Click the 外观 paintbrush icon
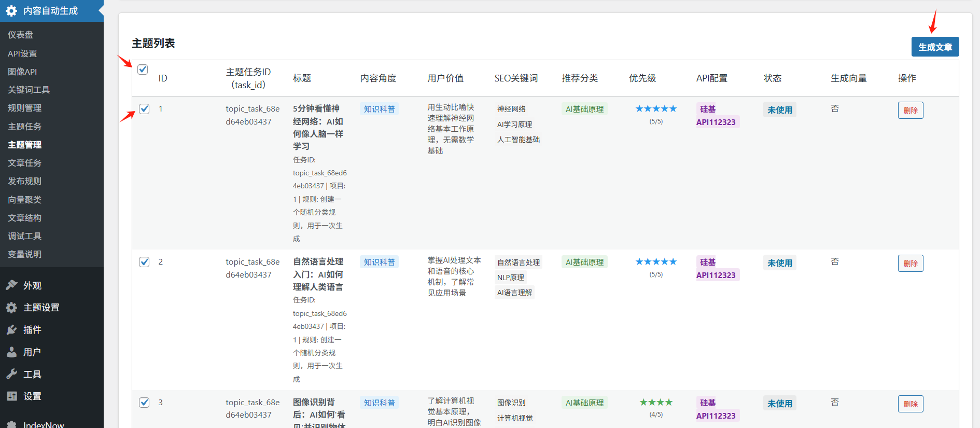The width and height of the screenshot is (980, 428). point(11,285)
